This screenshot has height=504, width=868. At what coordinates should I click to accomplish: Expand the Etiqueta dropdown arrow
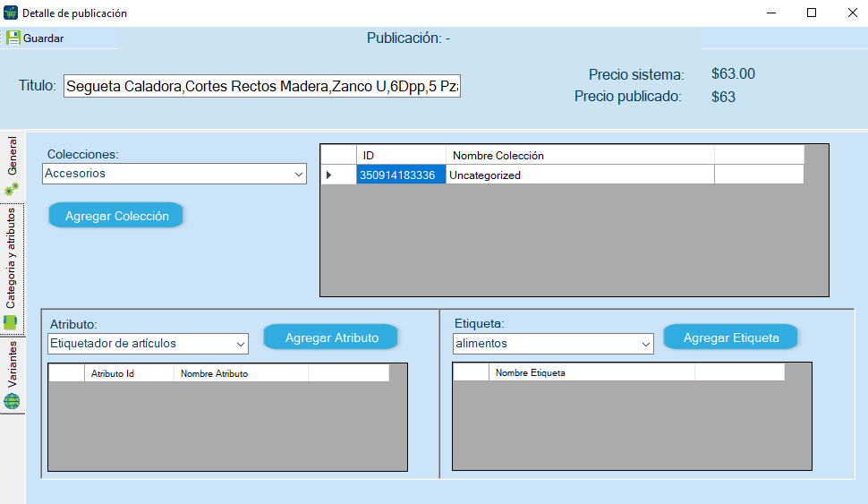[x=645, y=344]
